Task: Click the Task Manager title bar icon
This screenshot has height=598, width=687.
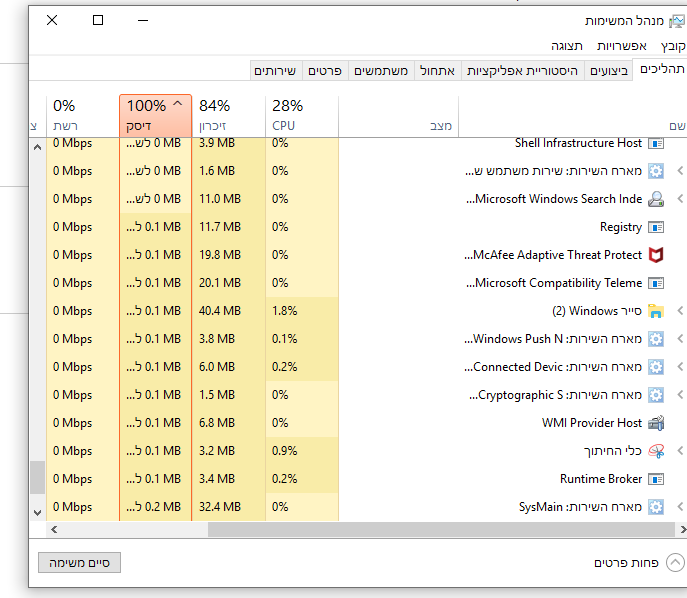Action: pos(677,21)
